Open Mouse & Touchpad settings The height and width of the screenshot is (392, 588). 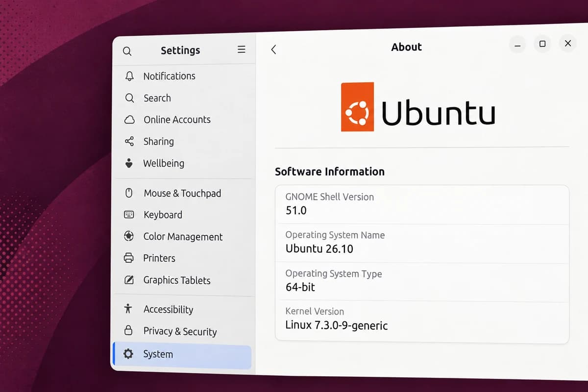[x=184, y=193]
